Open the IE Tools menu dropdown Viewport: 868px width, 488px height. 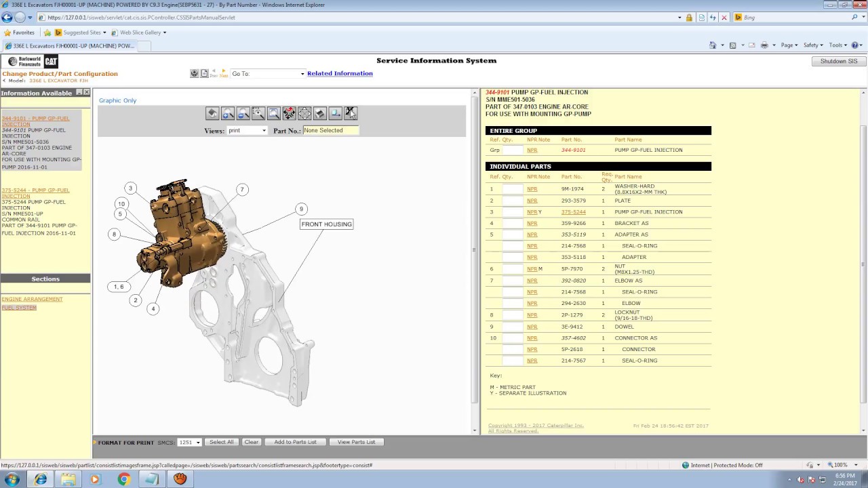click(837, 45)
